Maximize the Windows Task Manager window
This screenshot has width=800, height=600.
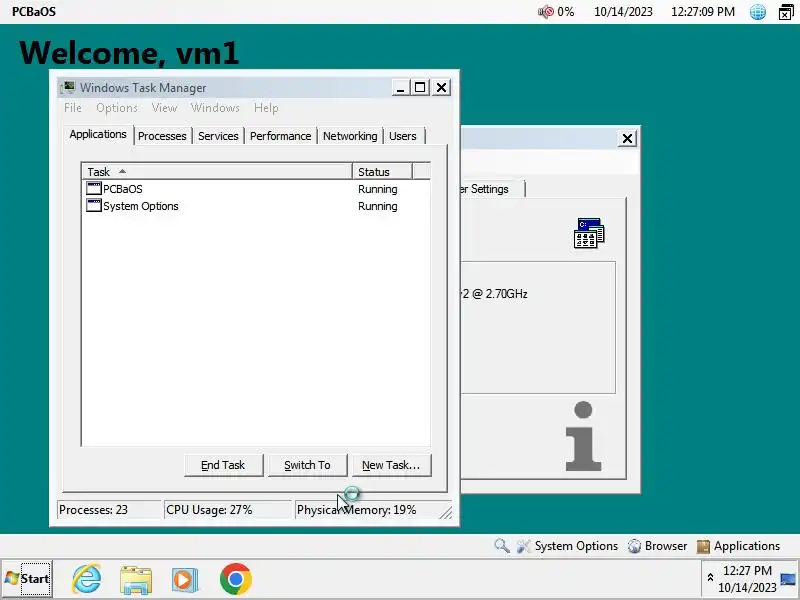click(x=420, y=88)
